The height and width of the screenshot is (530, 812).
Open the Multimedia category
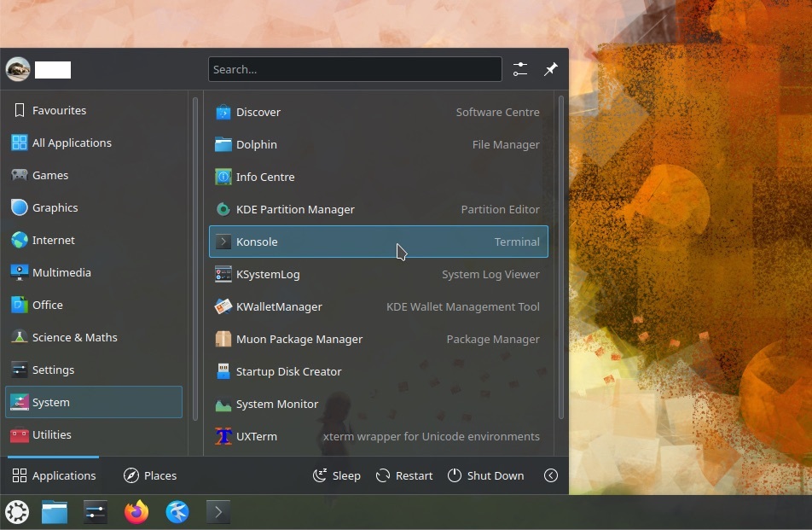[94, 272]
